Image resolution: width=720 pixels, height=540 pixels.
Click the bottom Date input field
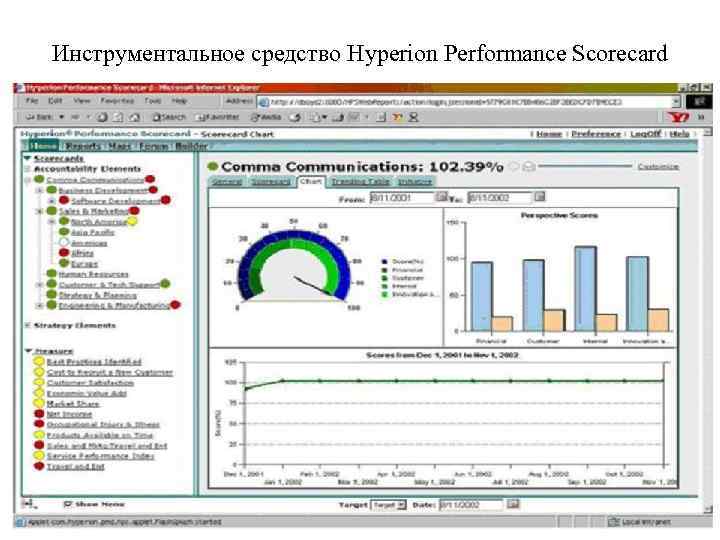(x=472, y=505)
